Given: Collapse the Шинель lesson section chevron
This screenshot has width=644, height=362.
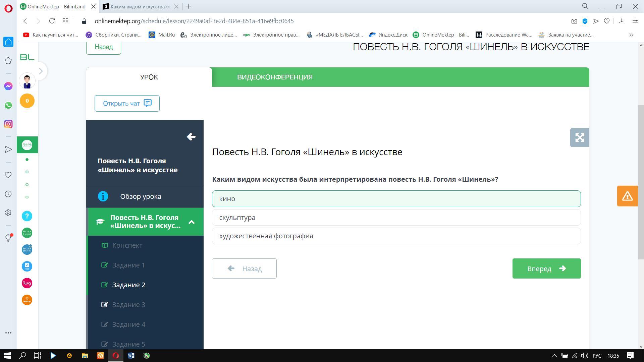Looking at the screenshot, I should [192, 222].
